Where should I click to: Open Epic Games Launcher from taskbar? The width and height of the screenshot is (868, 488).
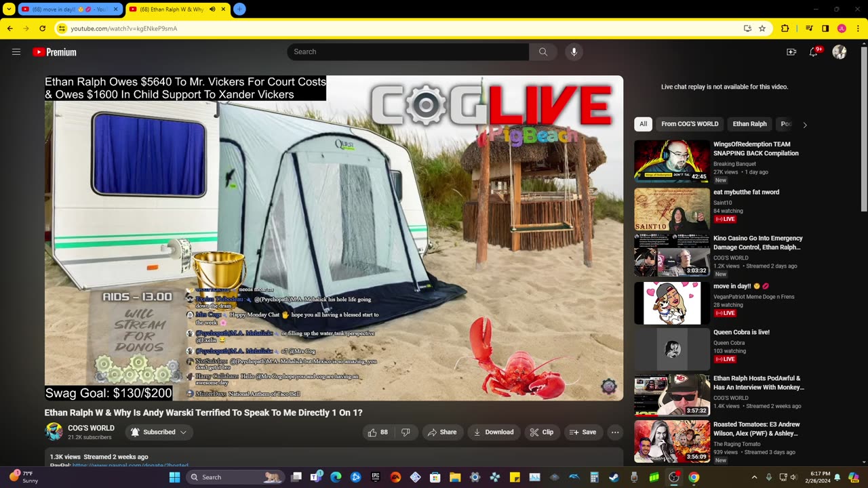[376, 477]
